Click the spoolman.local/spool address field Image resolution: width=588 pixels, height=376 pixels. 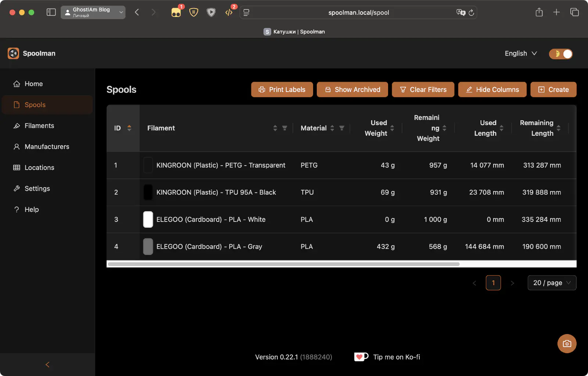(x=359, y=13)
